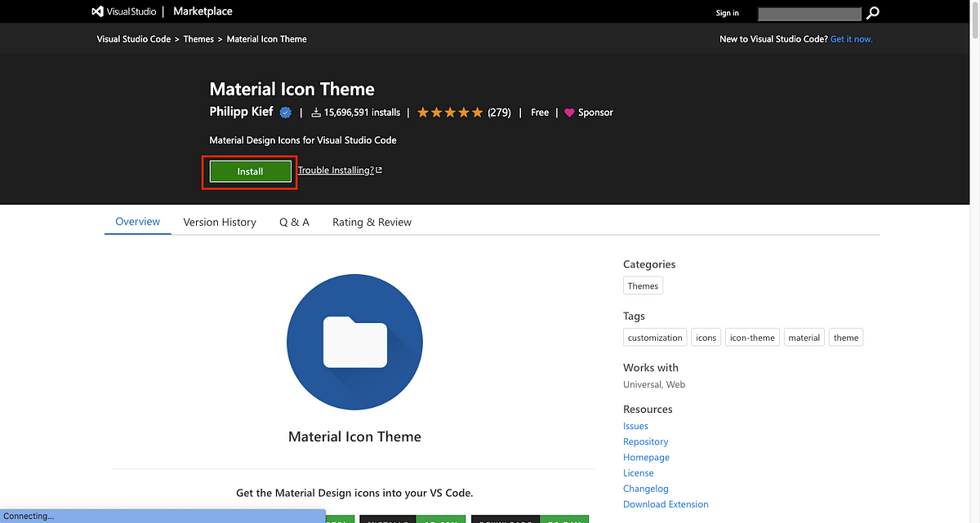
Task: Select the icon-theme tag
Action: click(752, 338)
